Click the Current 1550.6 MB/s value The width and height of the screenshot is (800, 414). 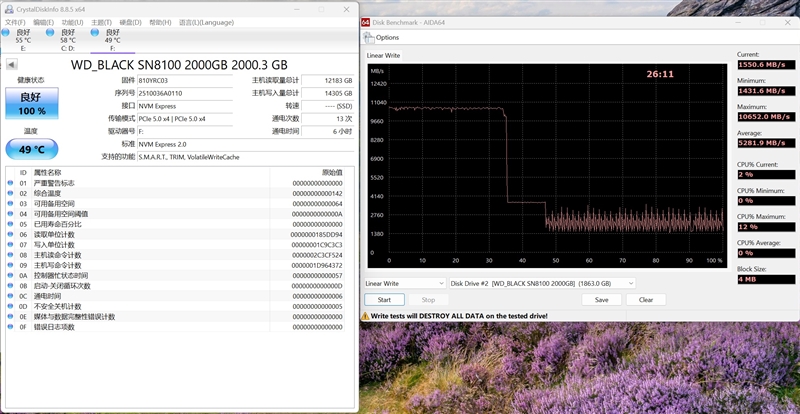click(766, 64)
